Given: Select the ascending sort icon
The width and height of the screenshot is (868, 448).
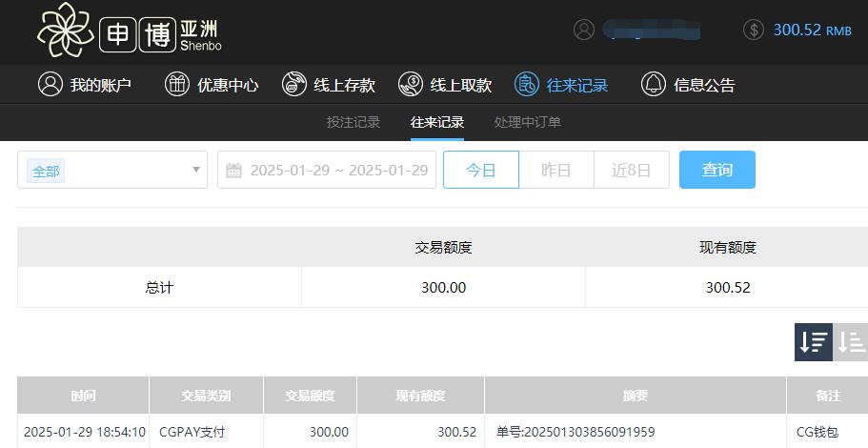Looking at the screenshot, I should tap(851, 342).
